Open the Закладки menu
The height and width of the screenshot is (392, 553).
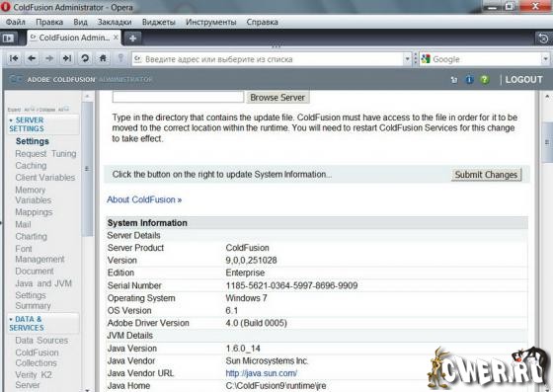coord(115,22)
